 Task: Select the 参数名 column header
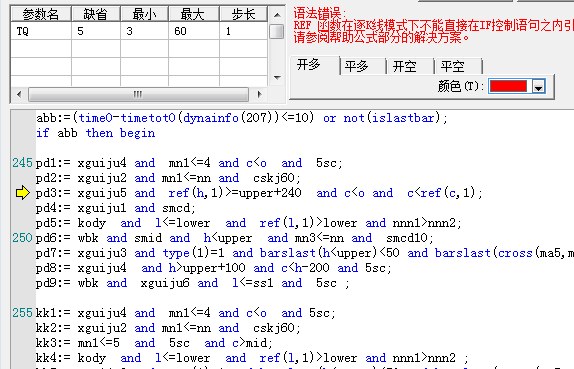pyautogui.click(x=41, y=14)
